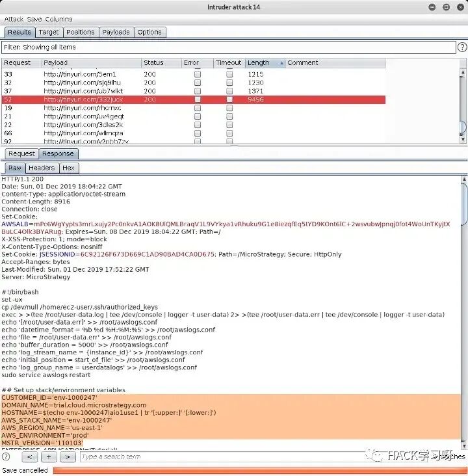
Task: Click the JSESSIONID cookie value text
Action: coord(147,254)
